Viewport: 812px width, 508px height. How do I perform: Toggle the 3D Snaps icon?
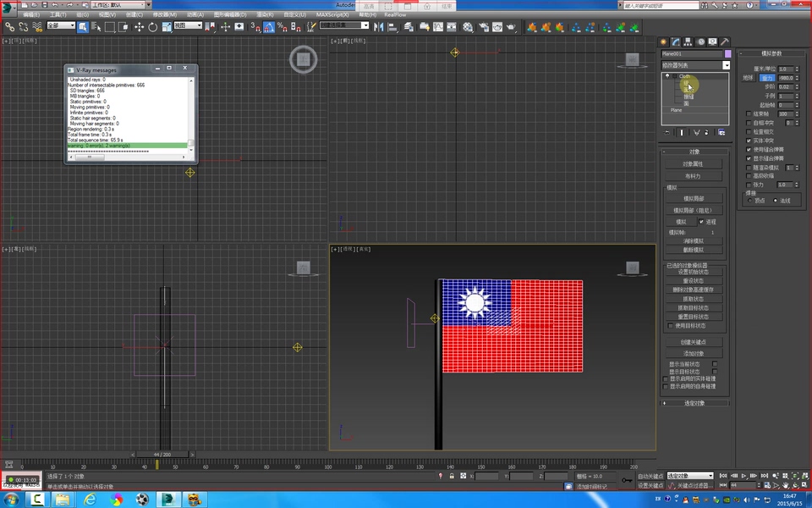[255, 27]
